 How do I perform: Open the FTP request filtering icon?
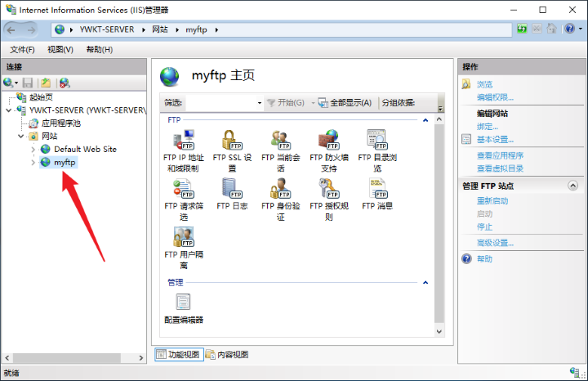click(184, 199)
